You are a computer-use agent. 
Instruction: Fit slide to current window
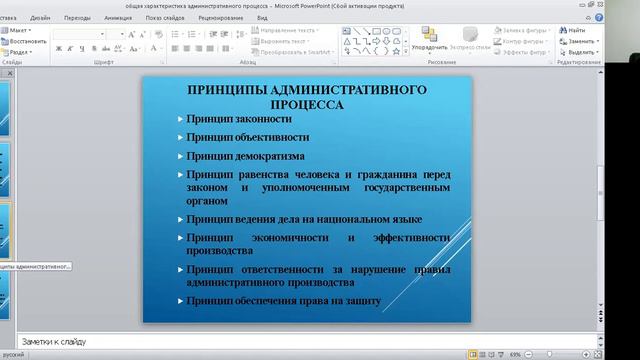598,355
